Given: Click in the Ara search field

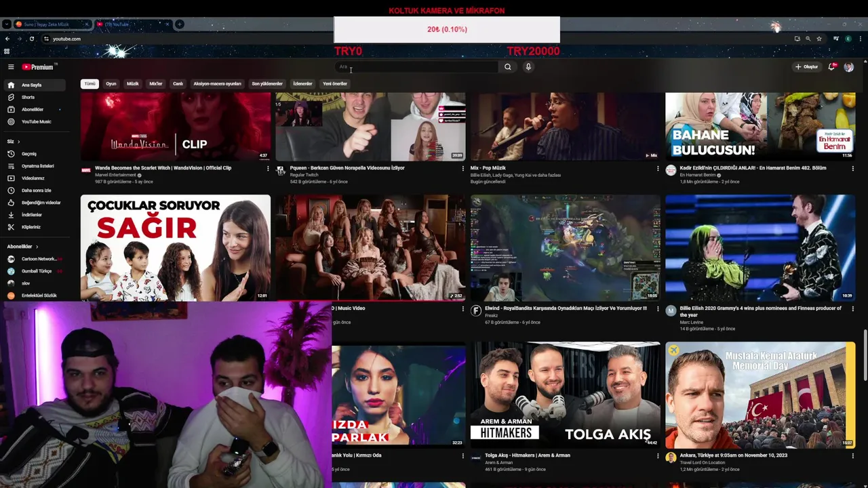Looking at the screenshot, I should tap(417, 67).
